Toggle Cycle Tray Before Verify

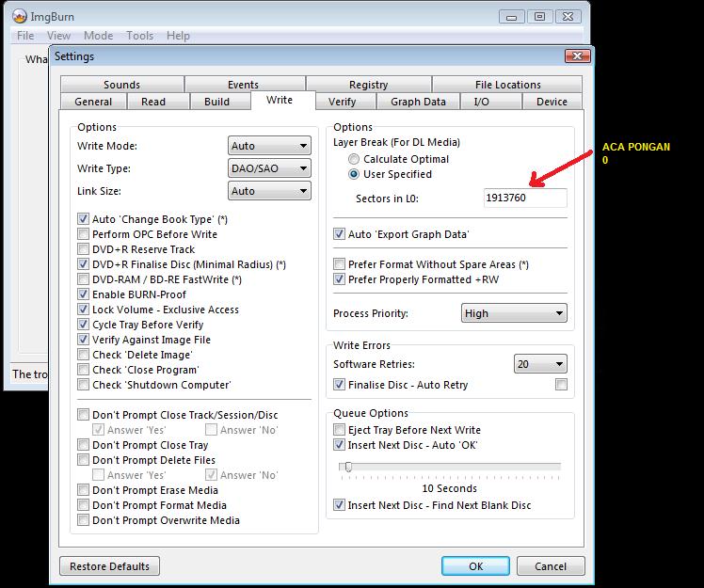tap(83, 324)
